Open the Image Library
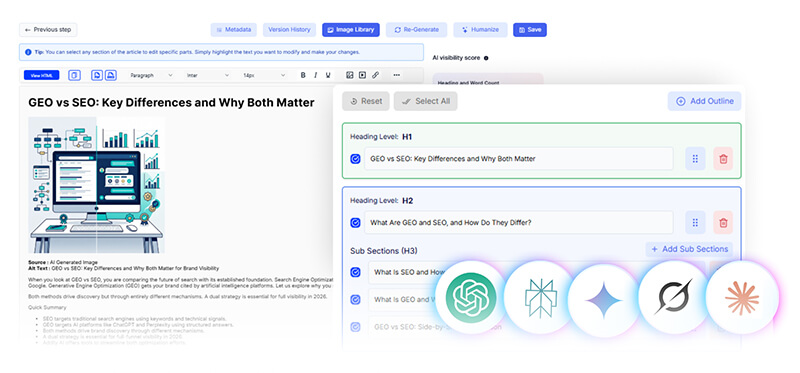Viewport: 800px width, 373px height. pos(351,30)
